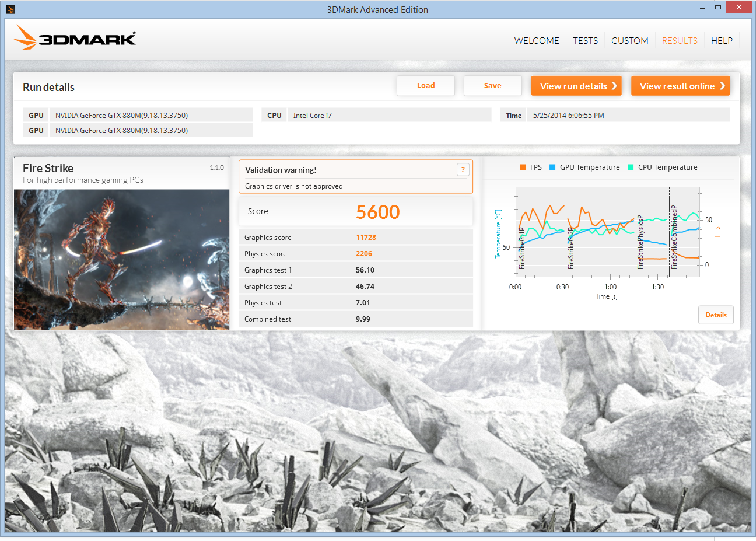Click the FireStrikeGt1P marker on chart
This screenshot has width=756, height=541.
[x=521, y=248]
